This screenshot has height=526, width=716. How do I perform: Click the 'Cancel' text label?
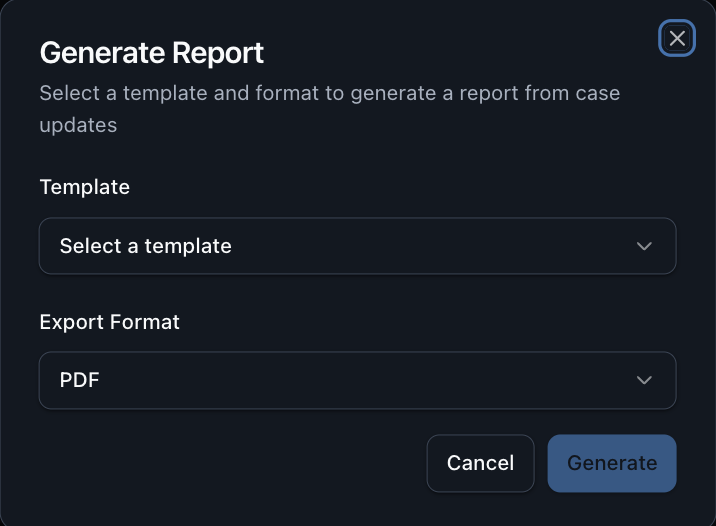480,463
